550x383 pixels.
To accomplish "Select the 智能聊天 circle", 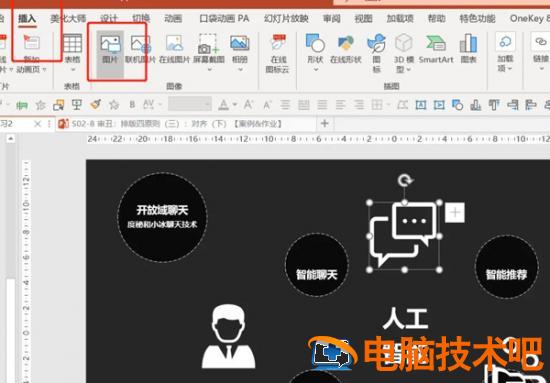I will 316,265.
